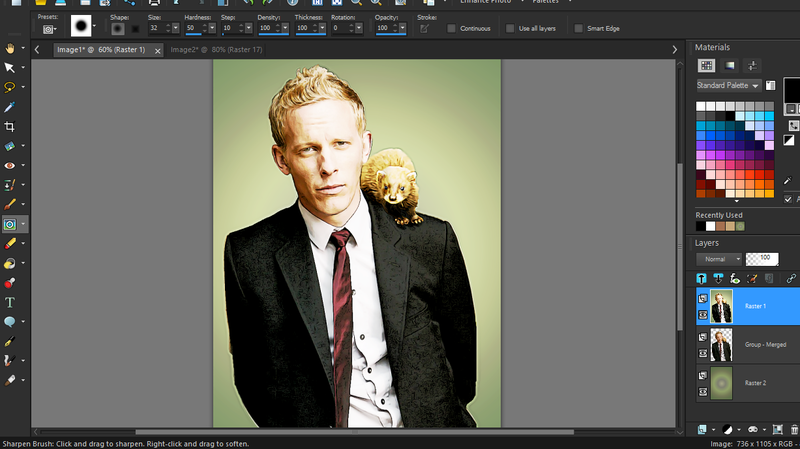Select the Crop tool
800x449 pixels.
tap(10, 126)
